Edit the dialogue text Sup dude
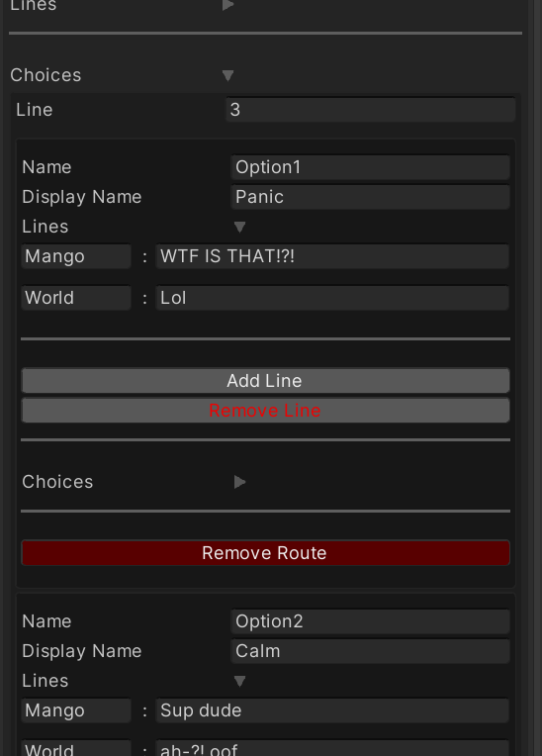This screenshot has width=542, height=756. [x=332, y=710]
